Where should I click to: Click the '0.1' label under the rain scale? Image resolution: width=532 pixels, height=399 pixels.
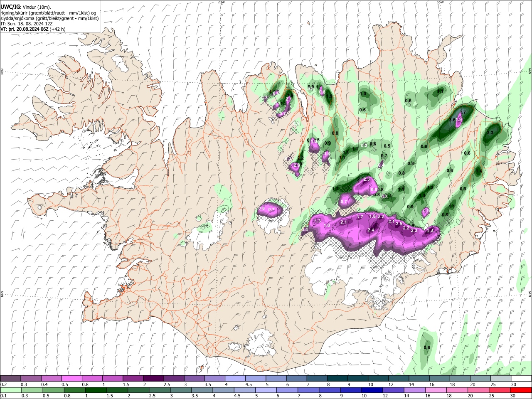[3, 396]
